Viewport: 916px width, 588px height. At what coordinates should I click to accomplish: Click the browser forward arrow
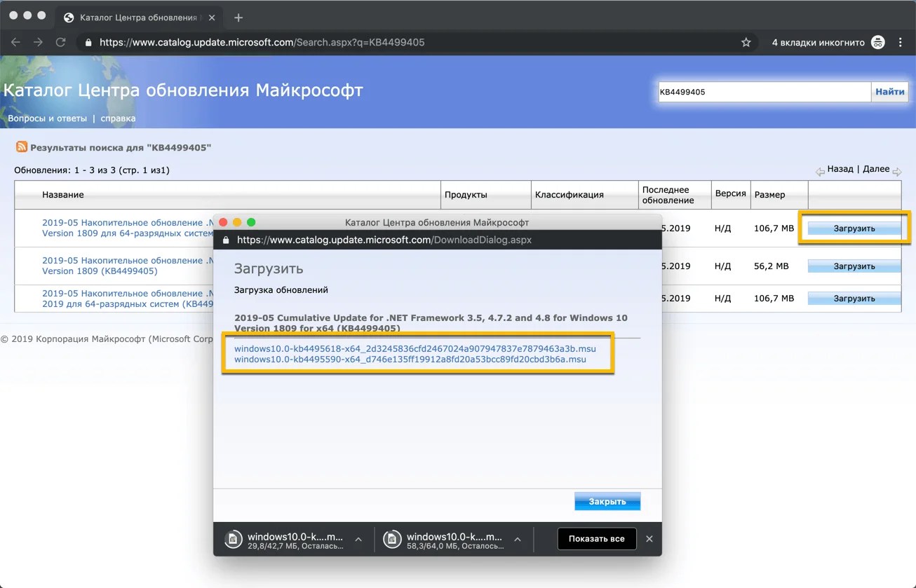(x=38, y=42)
